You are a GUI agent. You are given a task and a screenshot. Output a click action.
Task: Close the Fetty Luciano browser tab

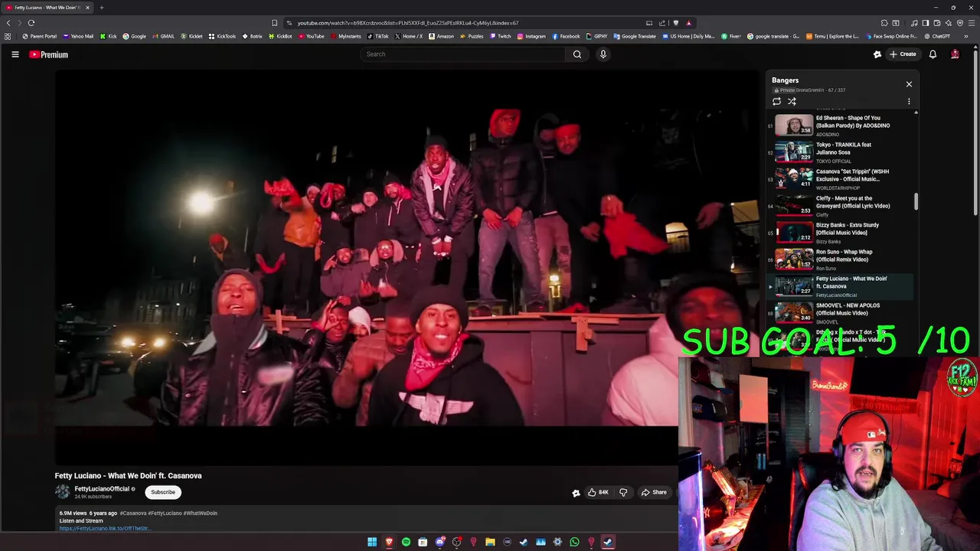(87, 8)
